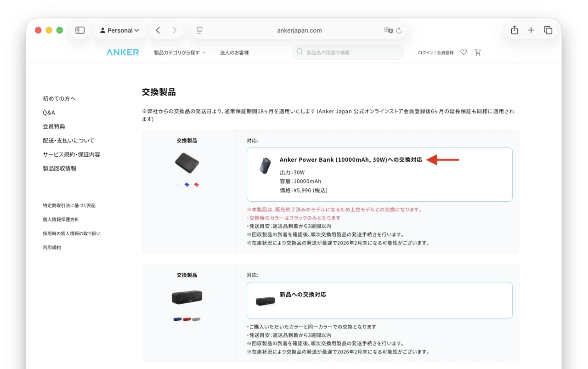588x369 pixels.
Task: Open 特定商取引法に基づく表記 link
Action: point(69,205)
